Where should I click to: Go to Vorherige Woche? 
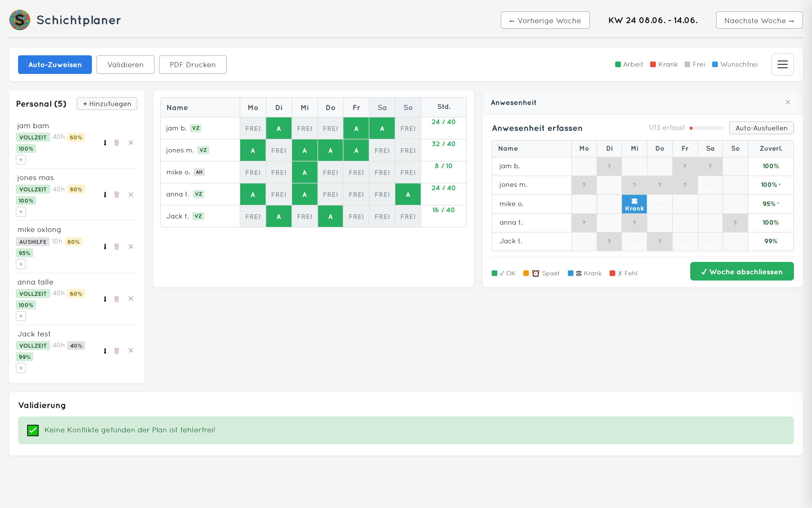545,20
